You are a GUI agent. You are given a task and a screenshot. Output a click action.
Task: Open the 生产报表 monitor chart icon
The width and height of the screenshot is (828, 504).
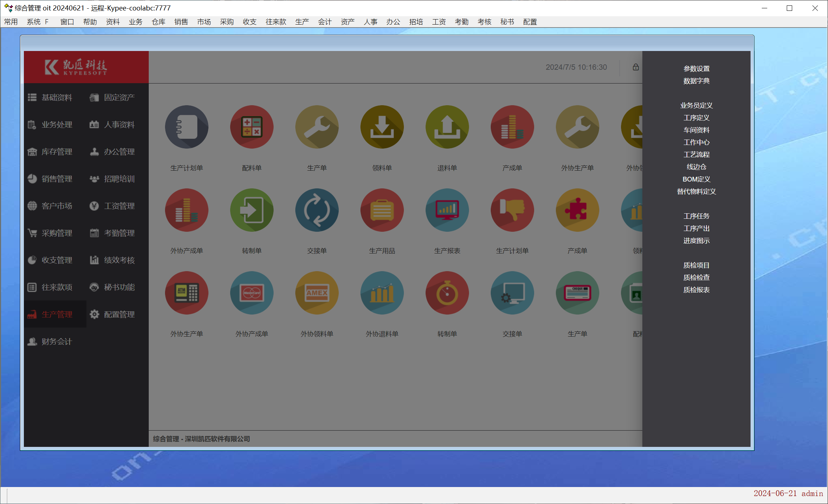(447, 210)
